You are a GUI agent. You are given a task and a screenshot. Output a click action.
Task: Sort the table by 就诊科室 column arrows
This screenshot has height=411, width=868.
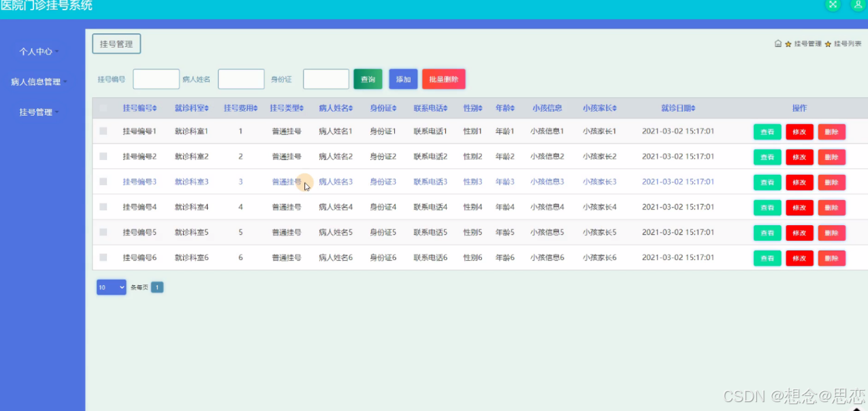click(x=207, y=108)
